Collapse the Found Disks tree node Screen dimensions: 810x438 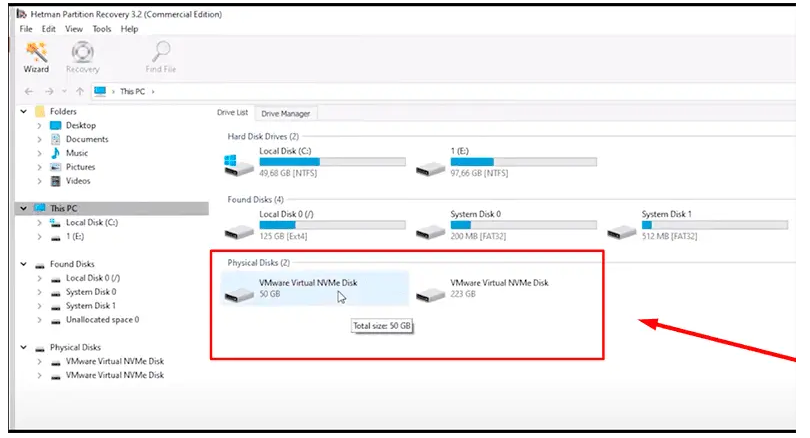[x=23, y=264]
